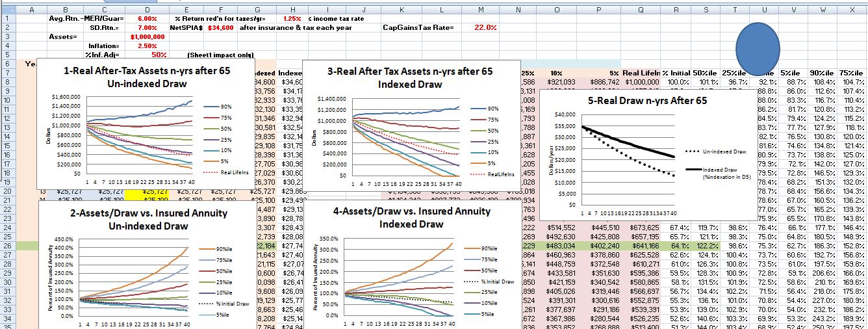Click the Inflation cell showing 2.50%
The width and height of the screenshot is (868, 329).
click(147, 46)
